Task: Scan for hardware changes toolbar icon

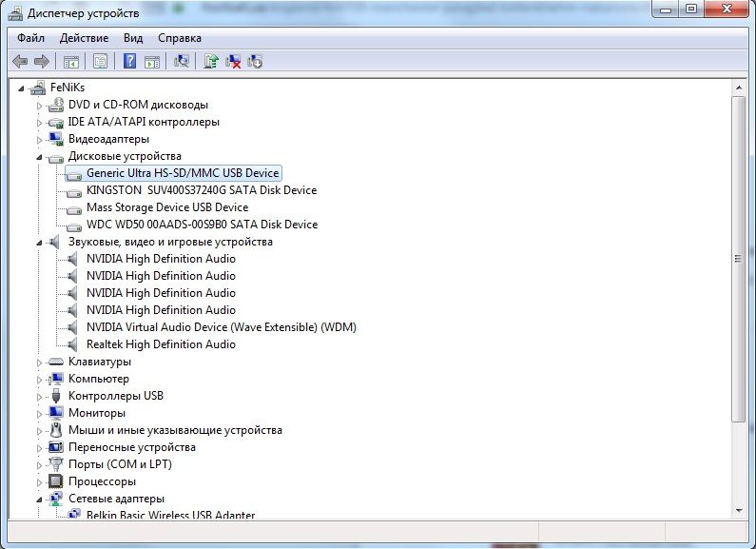Action: [182, 61]
